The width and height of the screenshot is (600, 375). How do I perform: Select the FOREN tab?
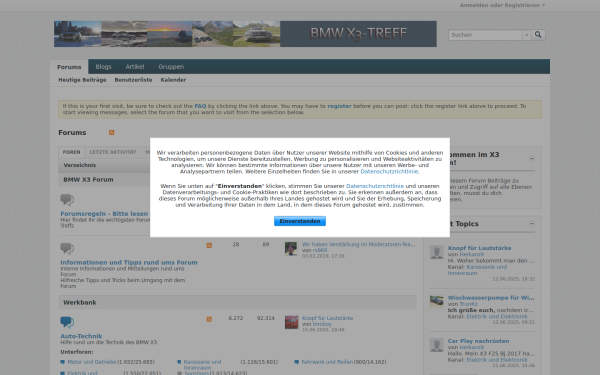[72, 152]
